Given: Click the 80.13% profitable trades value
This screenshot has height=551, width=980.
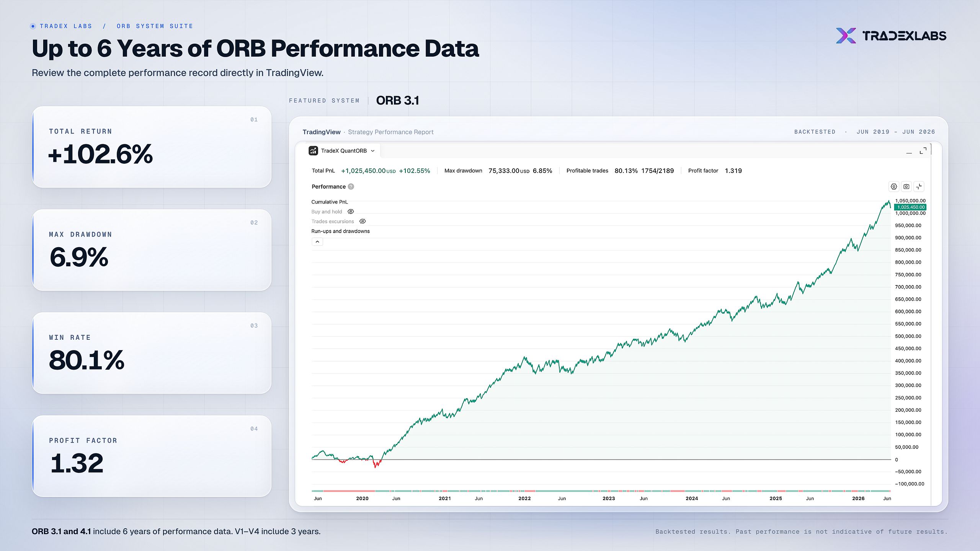Looking at the screenshot, I should tap(626, 171).
